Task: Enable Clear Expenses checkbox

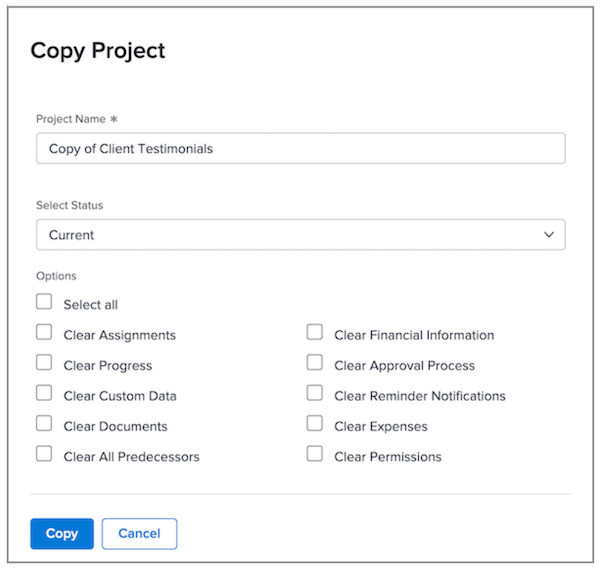Action: (x=315, y=424)
